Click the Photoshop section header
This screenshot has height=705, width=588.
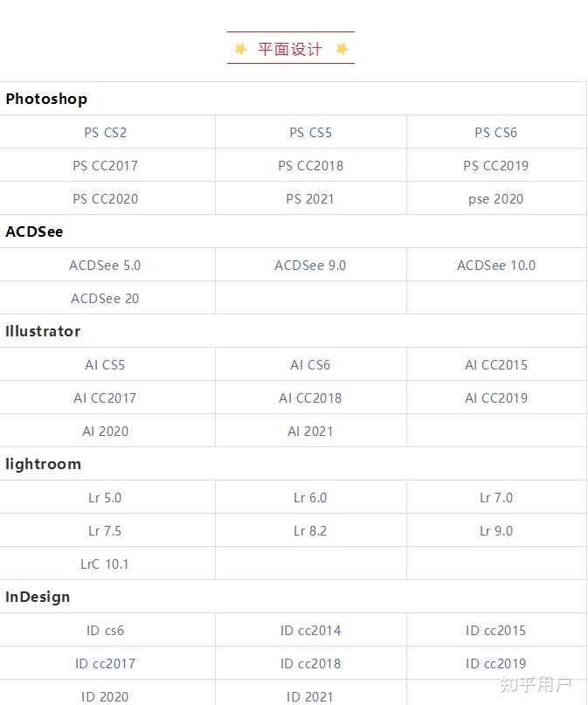click(46, 99)
